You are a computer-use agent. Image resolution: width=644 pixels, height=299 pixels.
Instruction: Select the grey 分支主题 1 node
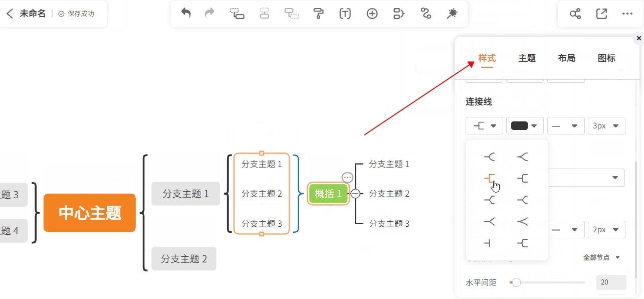tap(185, 194)
